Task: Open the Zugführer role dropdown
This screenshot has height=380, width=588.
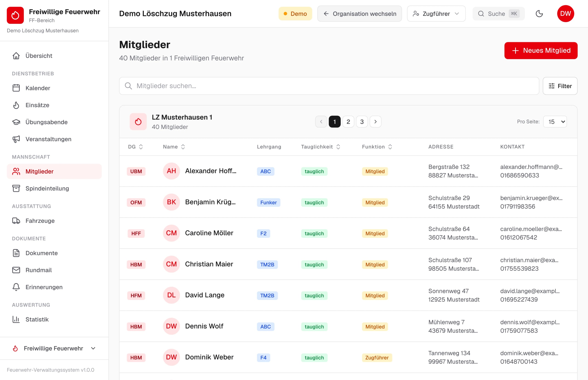Action: point(436,14)
